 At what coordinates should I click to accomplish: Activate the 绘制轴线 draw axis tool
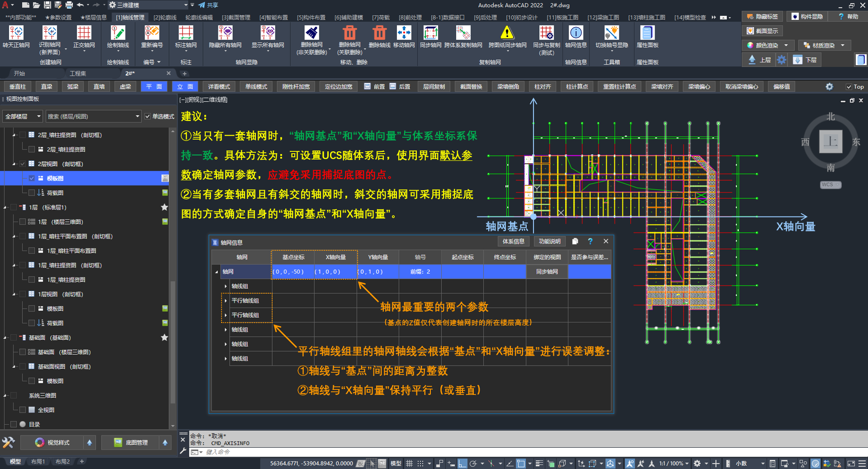(118, 33)
